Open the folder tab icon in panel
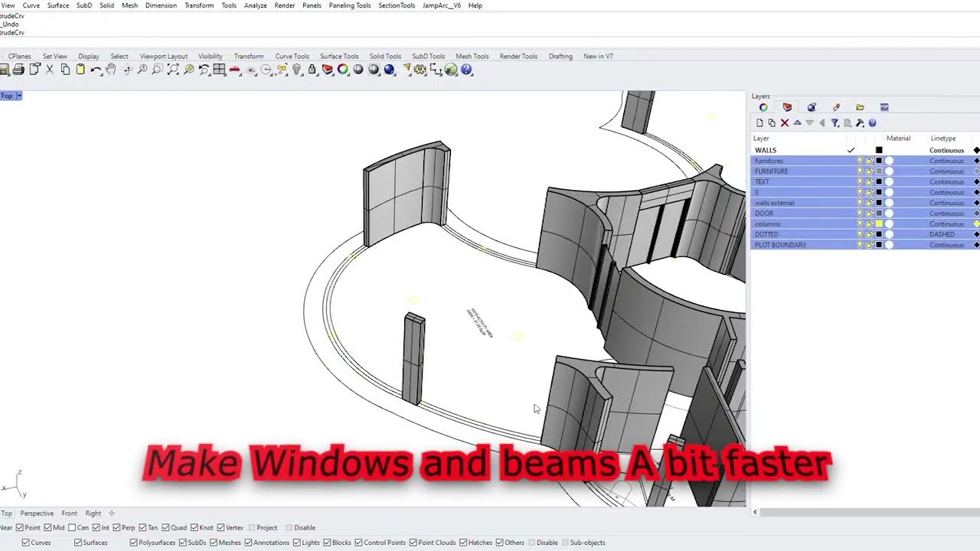The width and height of the screenshot is (980, 551). click(x=860, y=107)
